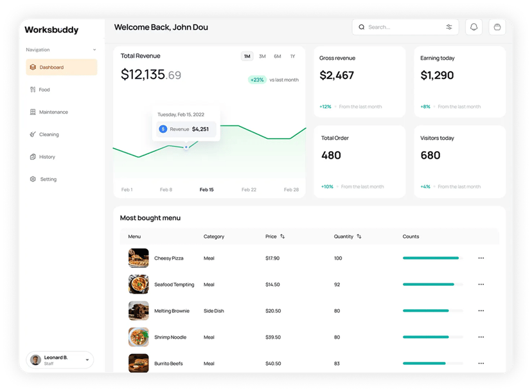This screenshot has height=392, width=532.
Task: Open Shrimp Noodle row options menu
Action: [481, 337]
